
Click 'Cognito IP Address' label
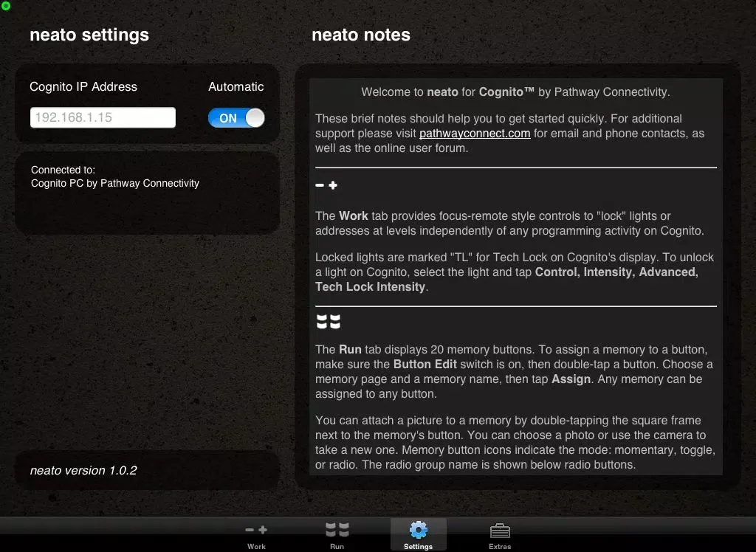click(x=83, y=87)
